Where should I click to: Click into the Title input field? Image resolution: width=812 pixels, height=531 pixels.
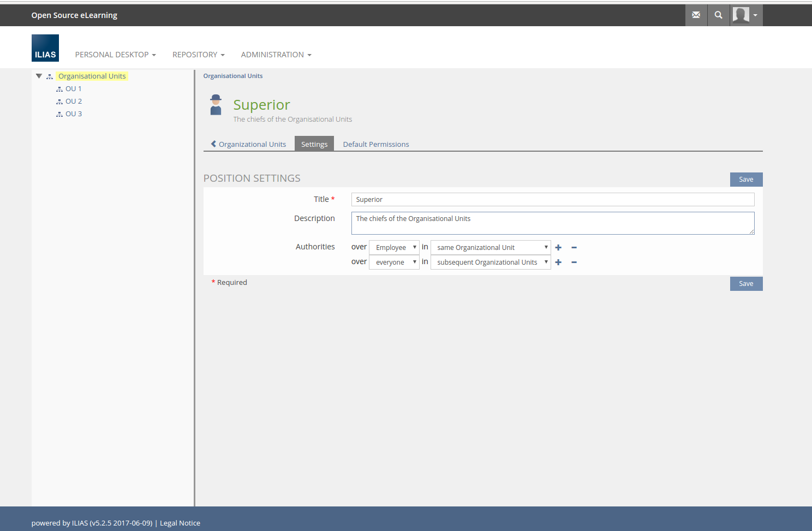(x=552, y=200)
